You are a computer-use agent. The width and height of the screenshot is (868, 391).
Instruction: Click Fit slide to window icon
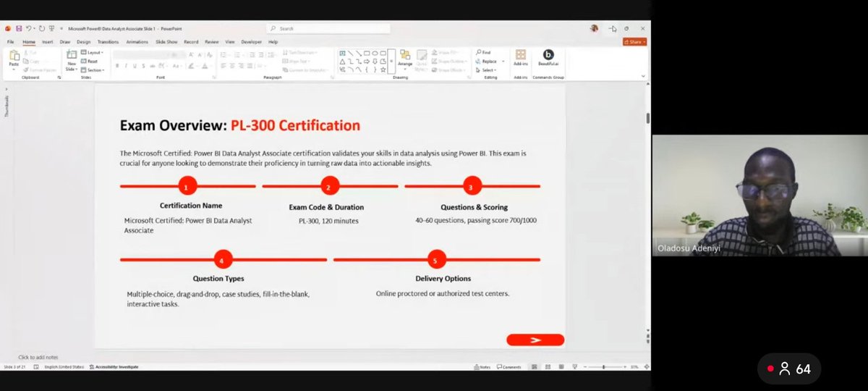click(x=646, y=366)
